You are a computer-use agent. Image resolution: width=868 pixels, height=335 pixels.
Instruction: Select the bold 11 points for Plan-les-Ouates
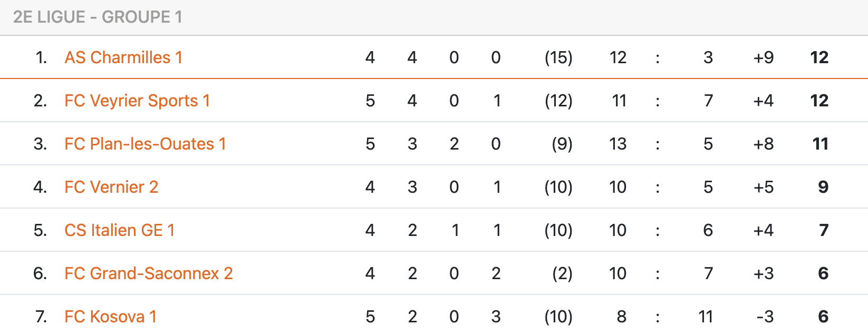(x=820, y=144)
